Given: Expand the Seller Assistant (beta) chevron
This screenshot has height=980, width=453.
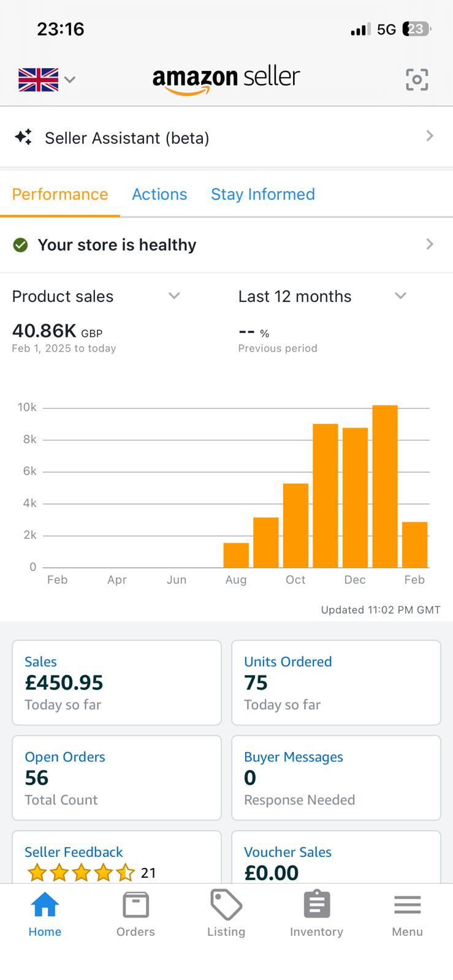Looking at the screenshot, I should pos(430,136).
